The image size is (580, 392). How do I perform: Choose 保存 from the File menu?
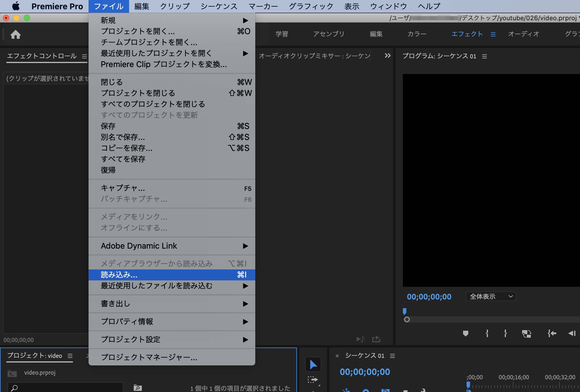[x=172, y=126]
